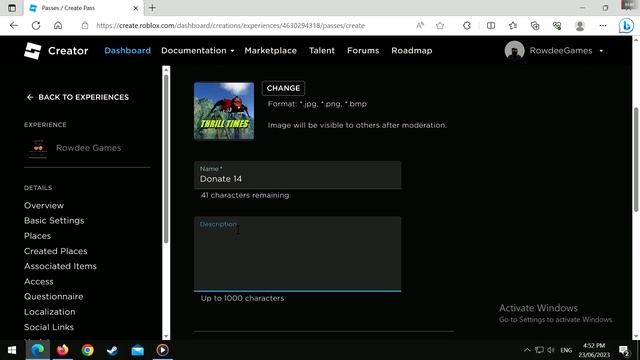The image size is (640, 360).
Task: Open the browser home page
Action: [x=58, y=25]
